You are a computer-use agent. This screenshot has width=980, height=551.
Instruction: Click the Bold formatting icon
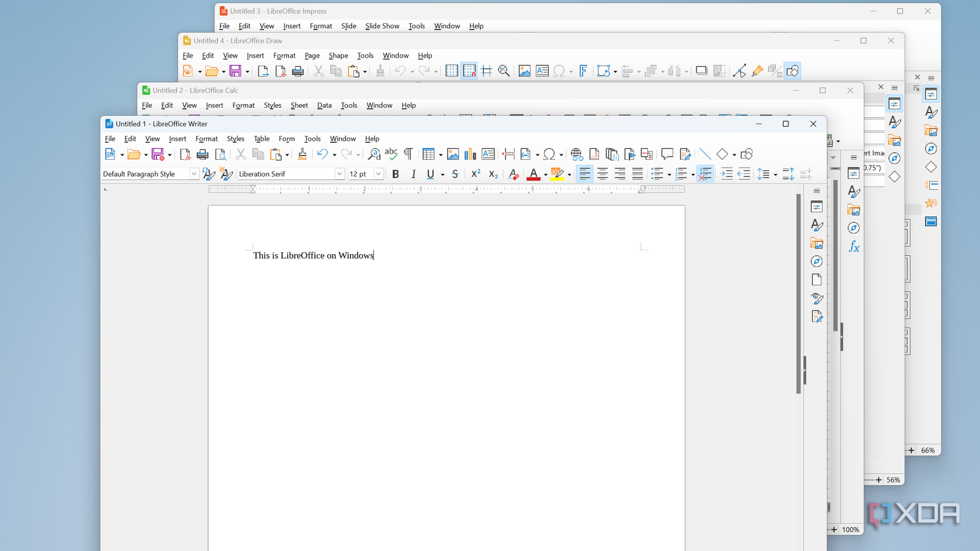pyautogui.click(x=396, y=174)
